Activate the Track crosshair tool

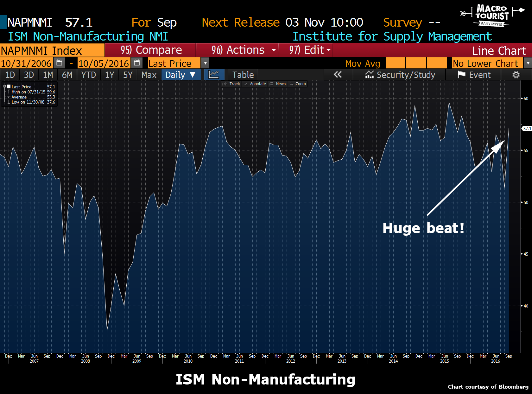click(232, 84)
